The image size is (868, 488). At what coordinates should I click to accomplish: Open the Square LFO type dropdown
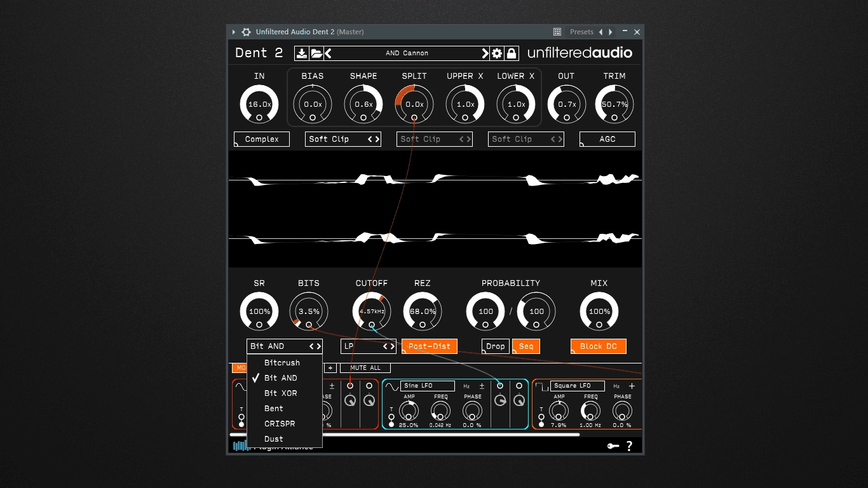tap(578, 386)
